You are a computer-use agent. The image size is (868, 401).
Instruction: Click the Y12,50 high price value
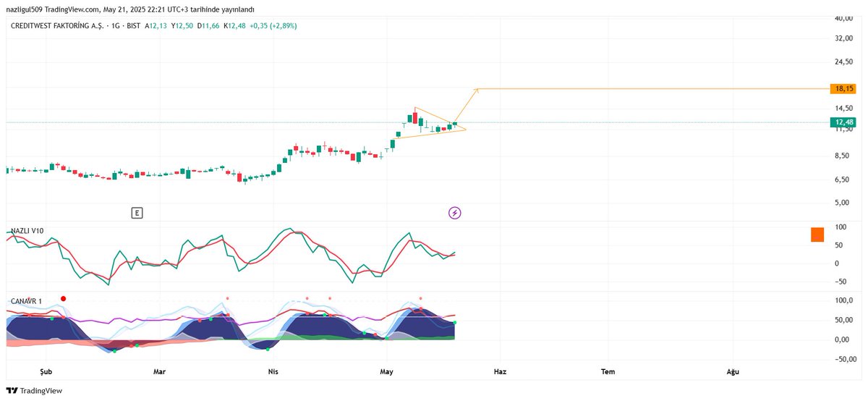pos(182,25)
